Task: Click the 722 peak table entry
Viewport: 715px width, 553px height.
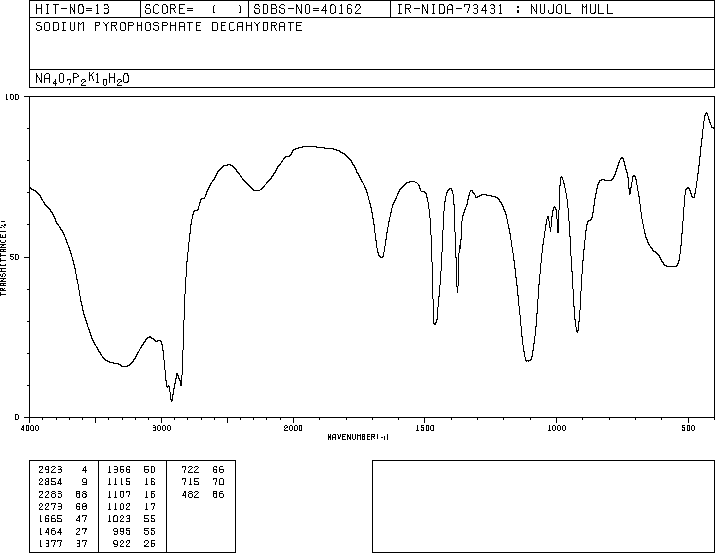Action: click(203, 470)
